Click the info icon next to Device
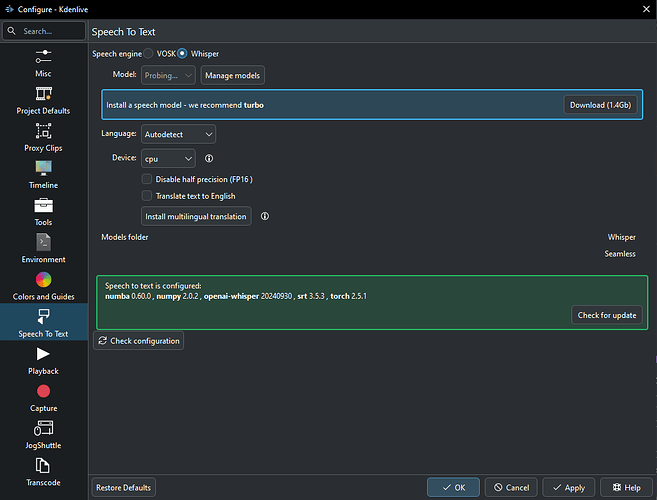Image resolution: width=657 pixels, height=500 pixels. (x=209, y=158)
